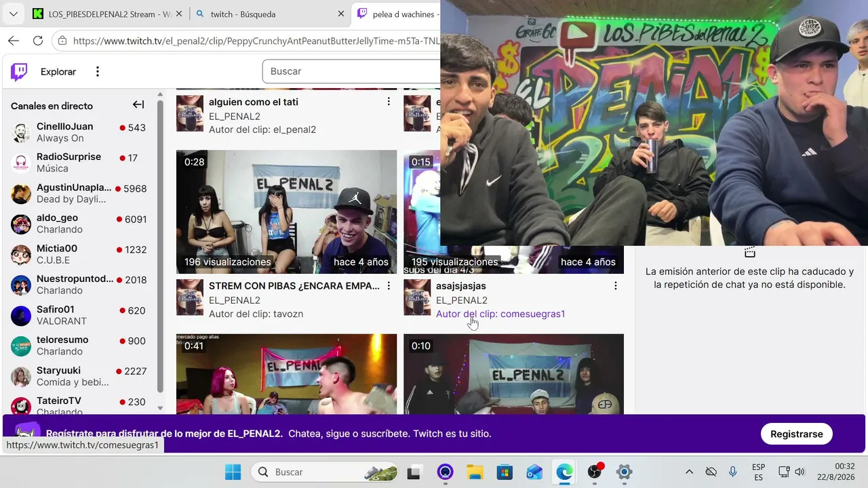Open the three-dot menu beside Explorar

tap(98, 71)
